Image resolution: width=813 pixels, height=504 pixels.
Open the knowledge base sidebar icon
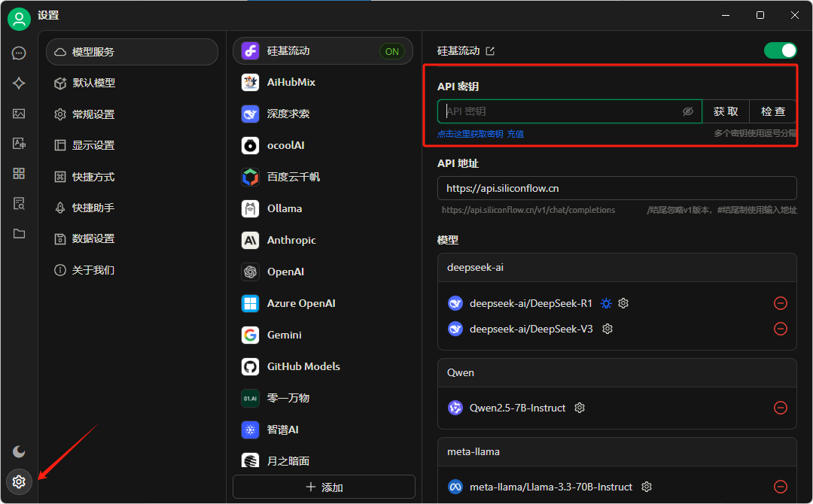[x=19, y=204]
